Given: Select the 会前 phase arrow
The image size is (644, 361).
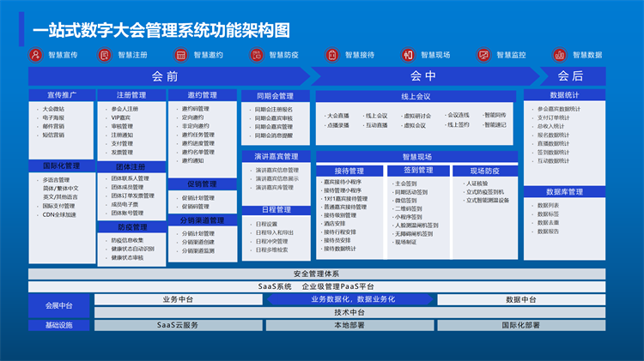Looking at the screenshot, I should [x=169, y=76].
